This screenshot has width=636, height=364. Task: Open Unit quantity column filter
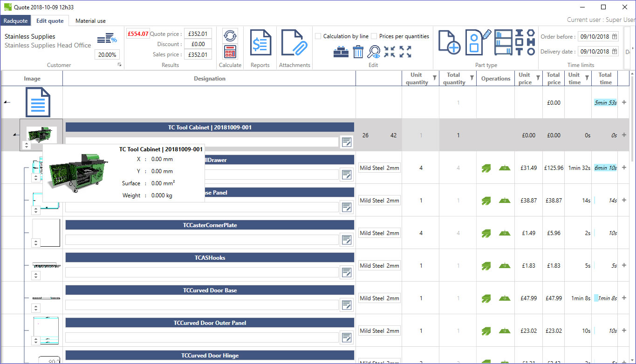(434, 78)
